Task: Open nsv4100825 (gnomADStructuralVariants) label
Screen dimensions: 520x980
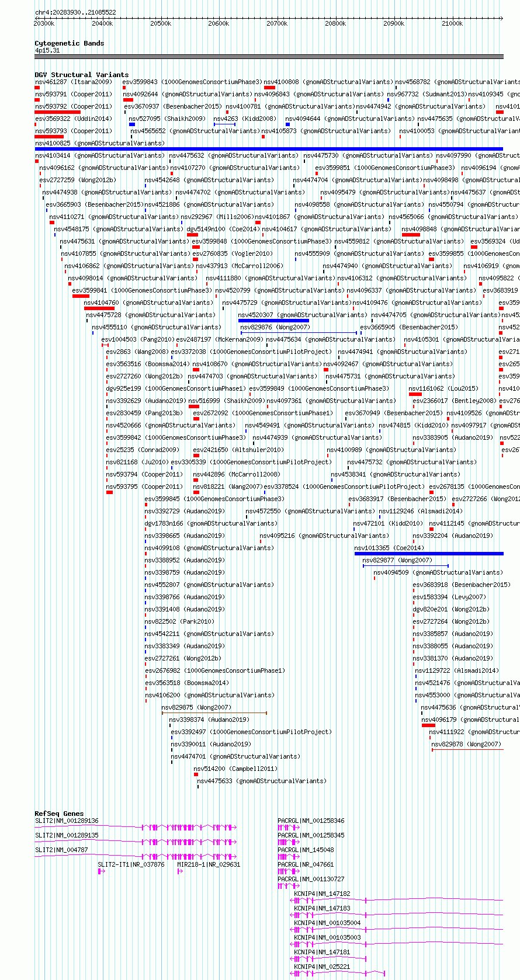Action: point(100,143)
